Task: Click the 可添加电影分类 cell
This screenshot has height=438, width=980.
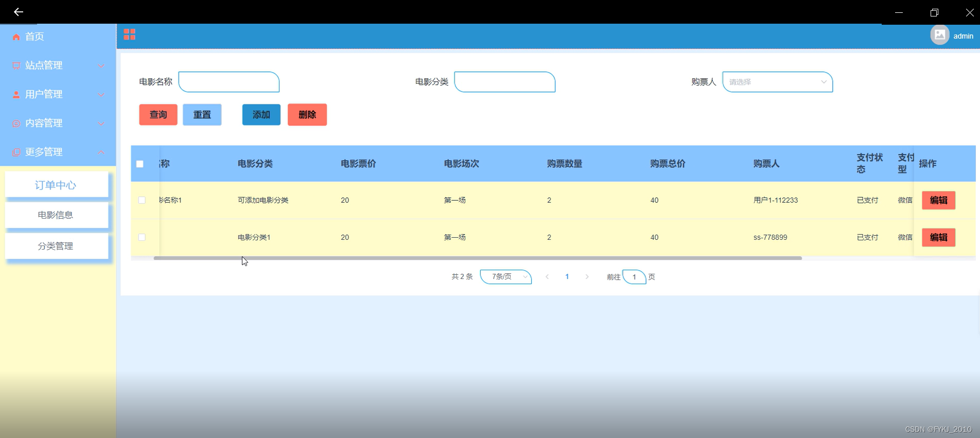Action: 263,200
